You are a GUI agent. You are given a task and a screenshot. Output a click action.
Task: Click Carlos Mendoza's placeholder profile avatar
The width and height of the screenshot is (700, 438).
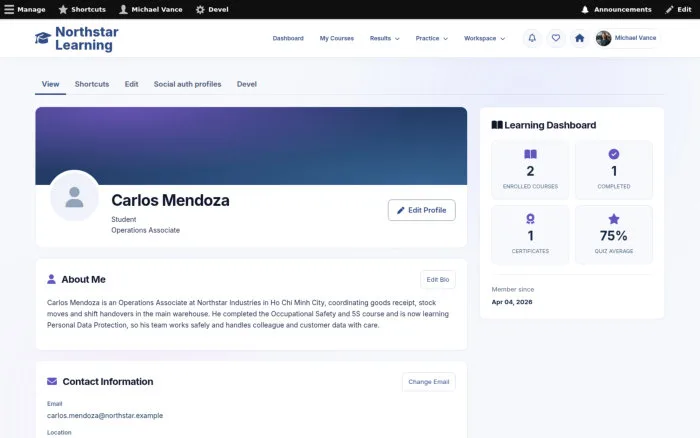pos(74,196)
